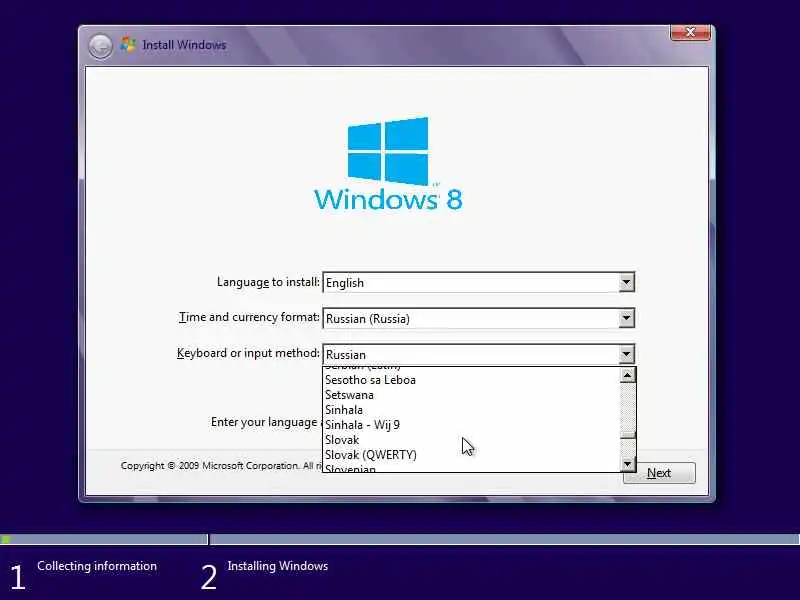The width and height of the screenshot is (800, 600).
Task: Click the keyboard list scroll down arrow
Action: pyautogui.click(x=628, y=464)
